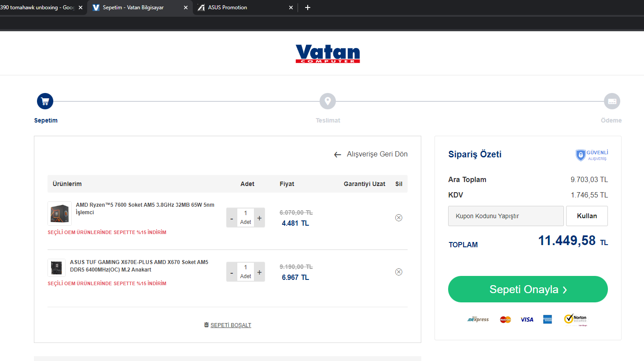
Task: Click the ASUS motherboard thumbnail
Action: (56, 268)
